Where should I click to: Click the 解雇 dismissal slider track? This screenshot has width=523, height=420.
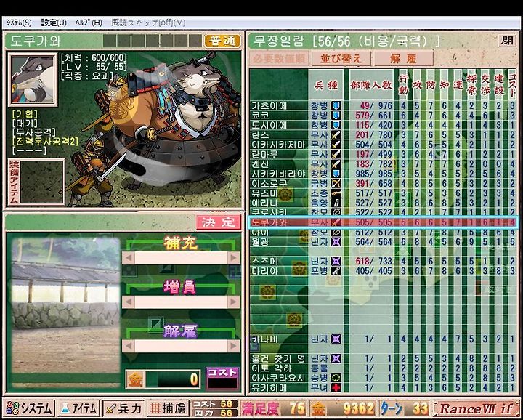click(181, 346)
